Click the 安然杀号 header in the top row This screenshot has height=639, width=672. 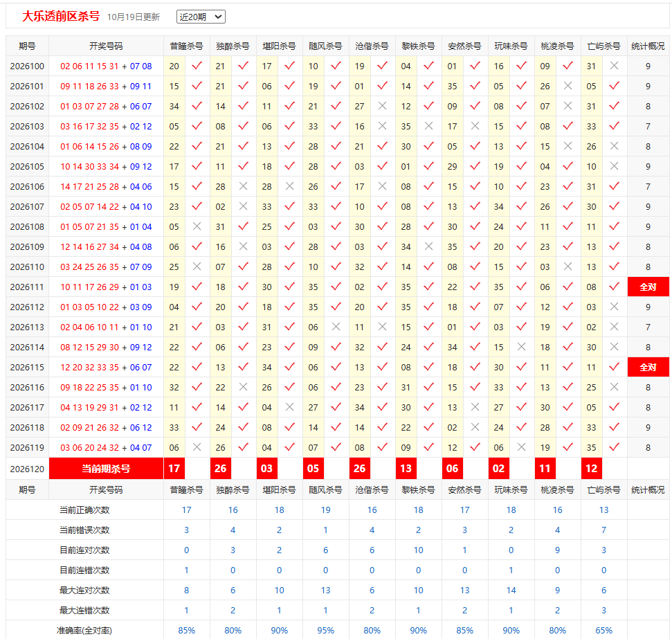tap(464, 46)
